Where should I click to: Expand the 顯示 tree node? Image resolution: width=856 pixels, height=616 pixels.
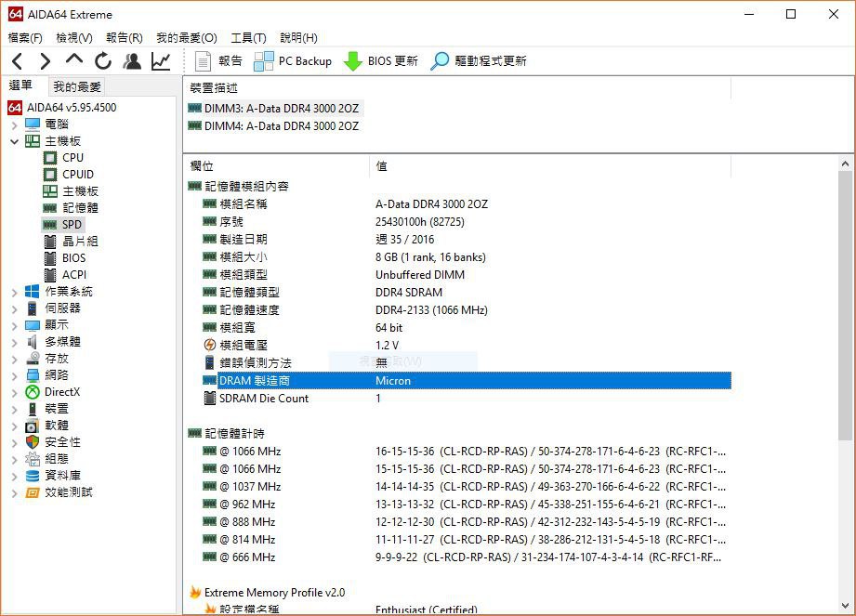[15, 326]
